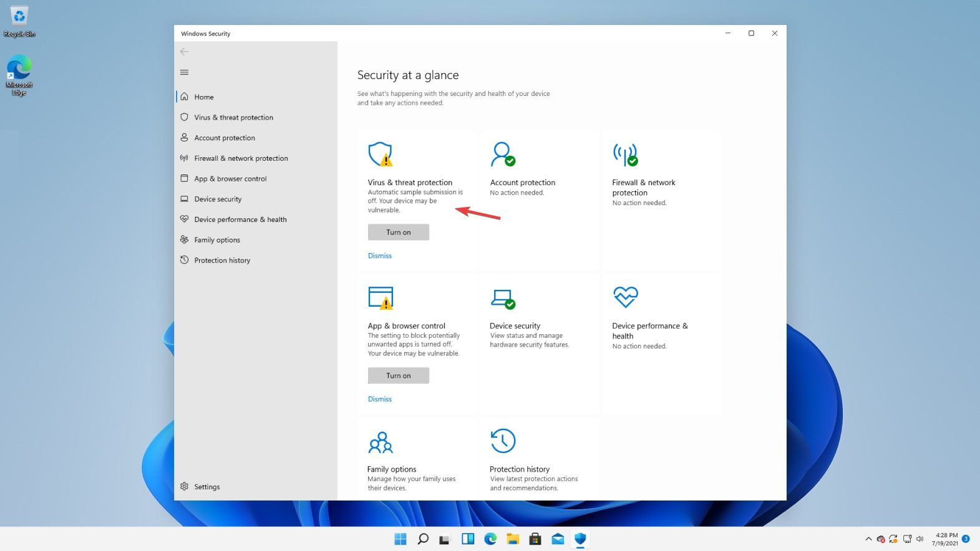
Task: Click the Windows Security taskbar icon
Action: (580, 539)
